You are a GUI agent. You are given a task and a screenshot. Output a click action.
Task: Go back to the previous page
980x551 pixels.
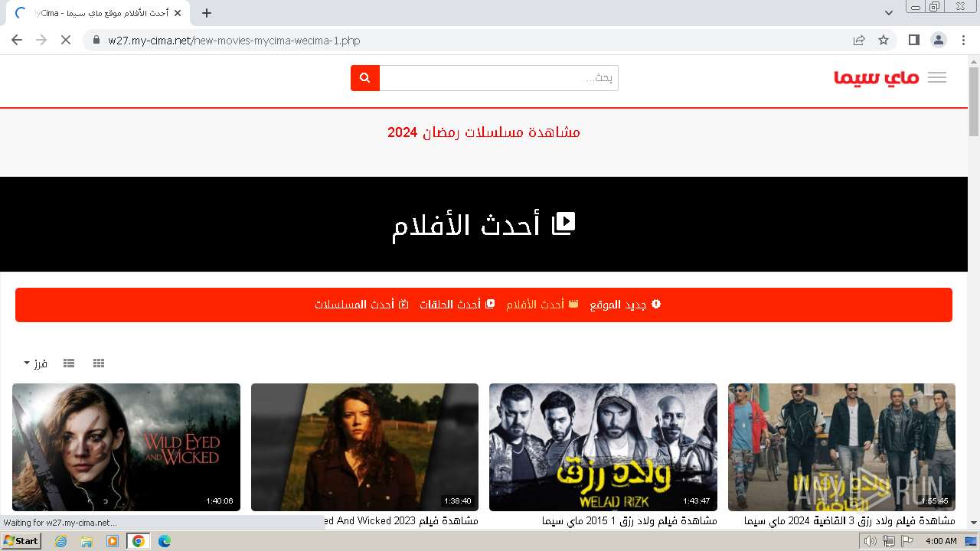17,40
